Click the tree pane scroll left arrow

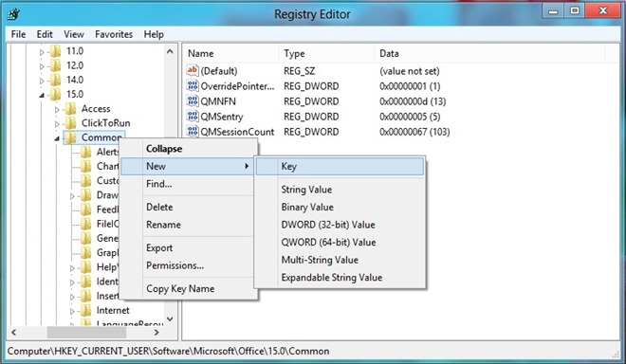(14, 332)
